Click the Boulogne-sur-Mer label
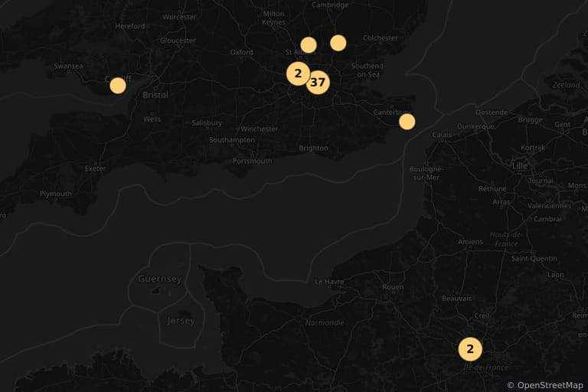Screen dimensions: 588x392 (426, 173)
